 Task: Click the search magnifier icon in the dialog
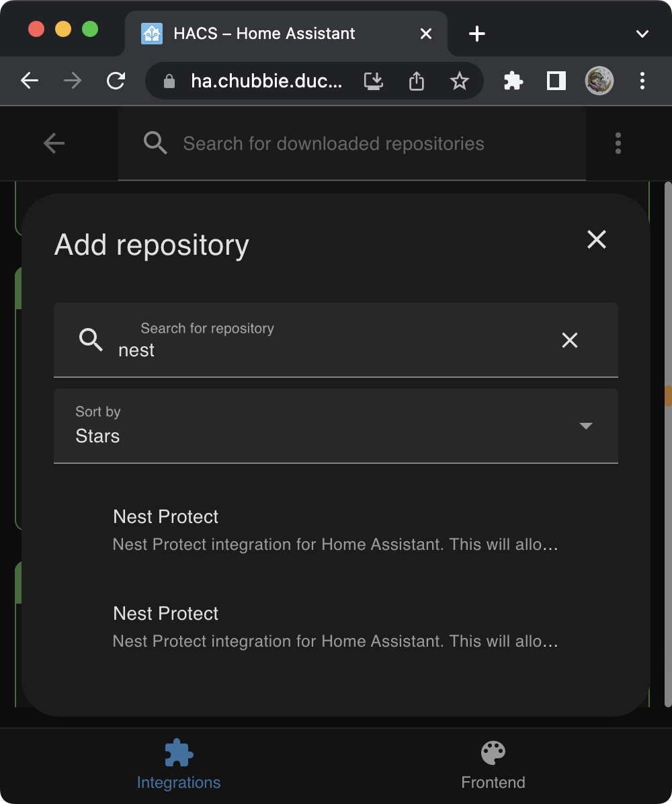(91, 340)
